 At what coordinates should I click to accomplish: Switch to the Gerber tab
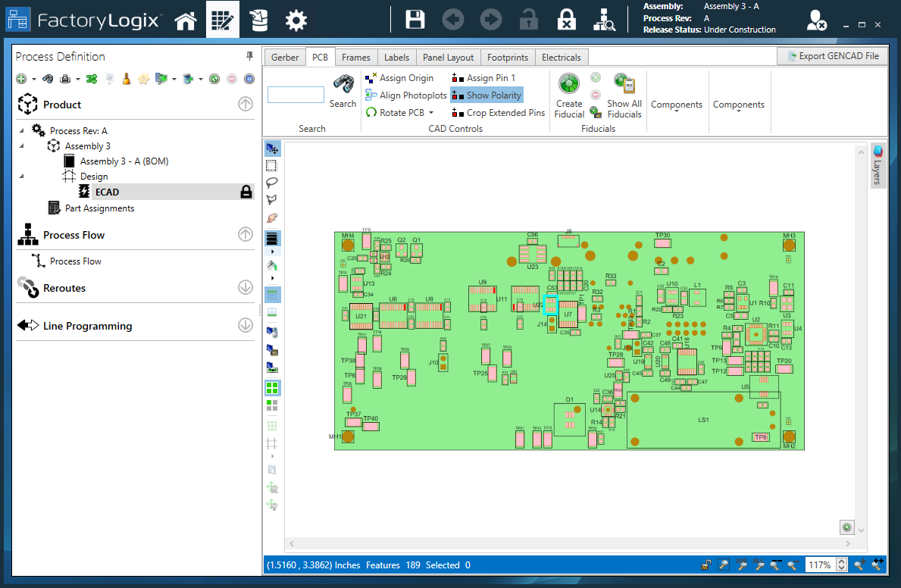[x=284, y=57]
